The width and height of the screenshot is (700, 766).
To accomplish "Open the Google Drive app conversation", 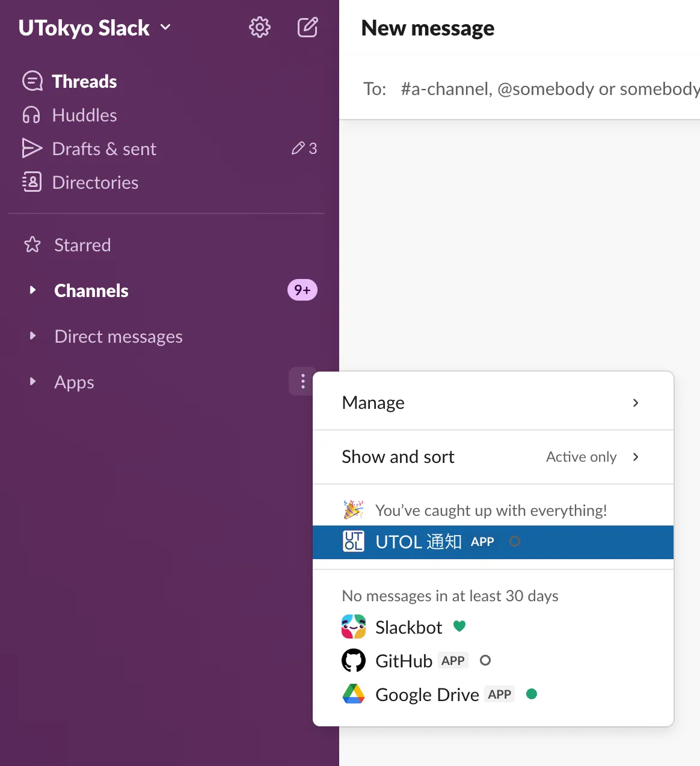I will coord(427,694).
